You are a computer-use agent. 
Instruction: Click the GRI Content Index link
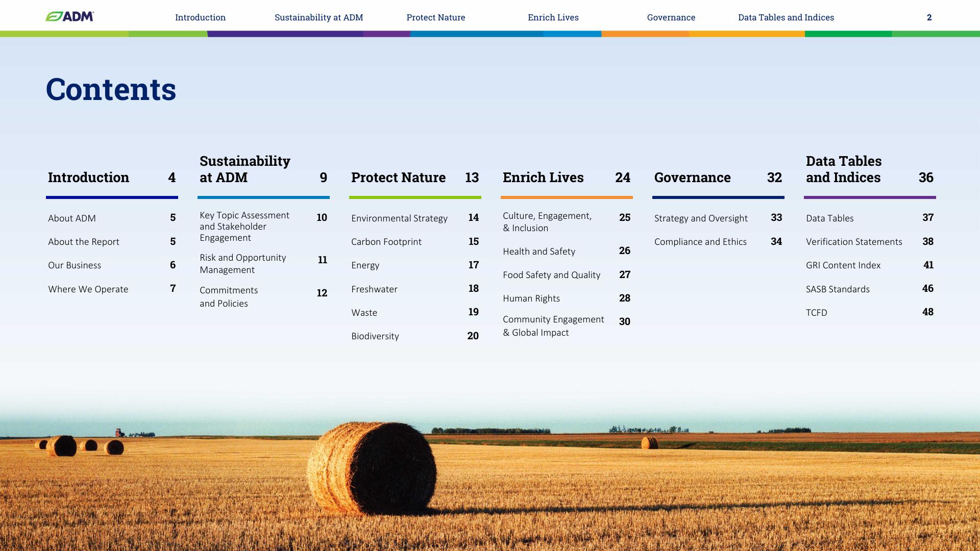(843, 265)
